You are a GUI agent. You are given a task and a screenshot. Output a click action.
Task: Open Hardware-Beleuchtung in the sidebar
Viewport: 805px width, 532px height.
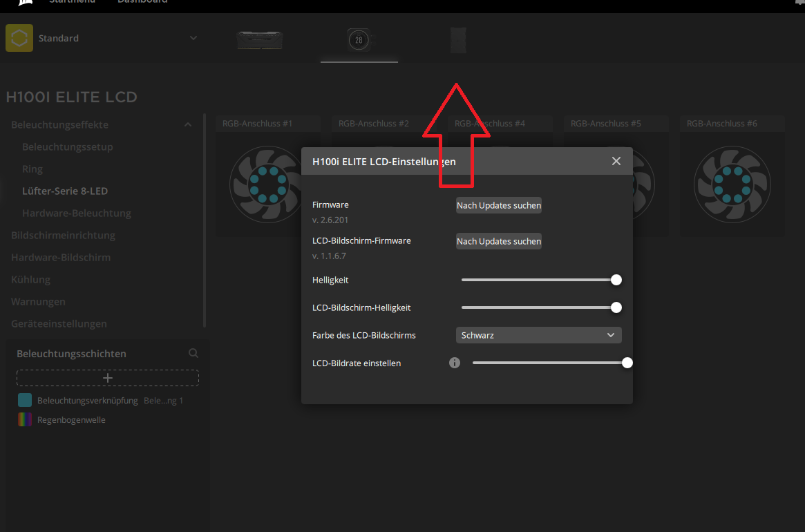click(x=77, y=213)
